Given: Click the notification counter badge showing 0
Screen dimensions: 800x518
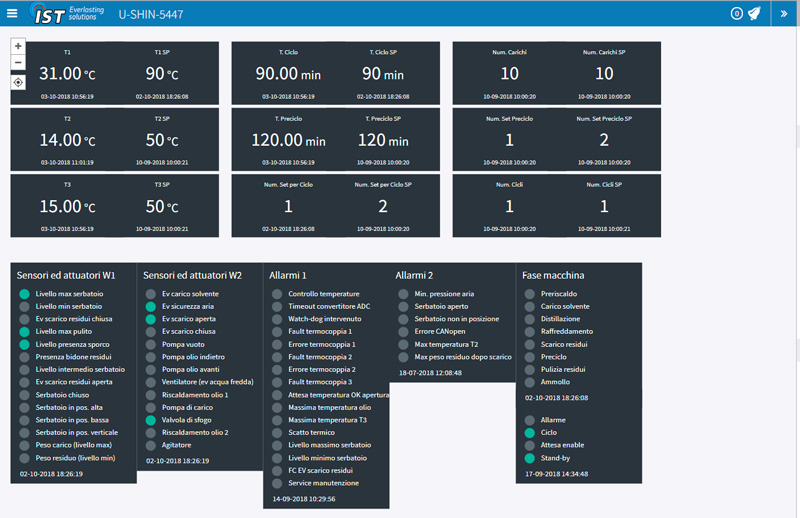Looking at the screenshot, I should coord(736,14).
